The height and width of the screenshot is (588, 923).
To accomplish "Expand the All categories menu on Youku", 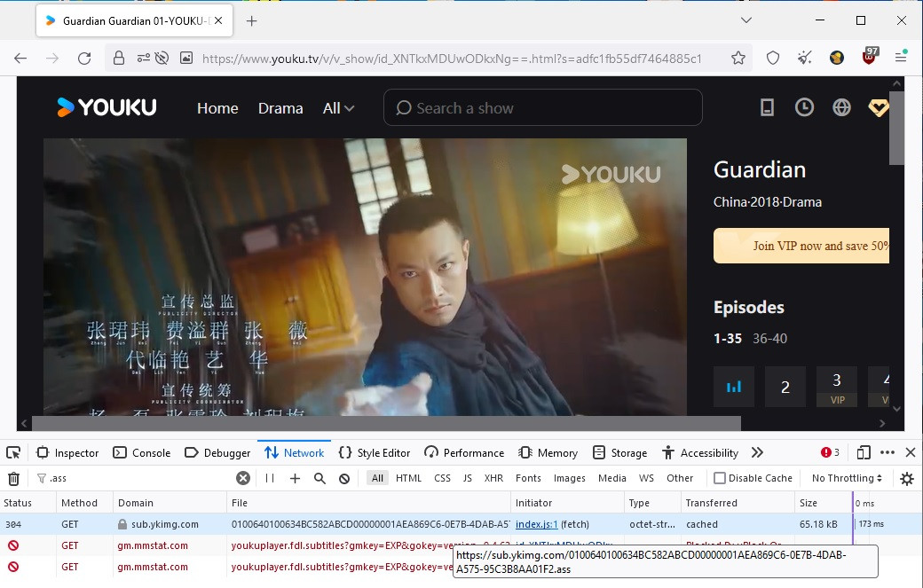I will click(x=338, y=108).
